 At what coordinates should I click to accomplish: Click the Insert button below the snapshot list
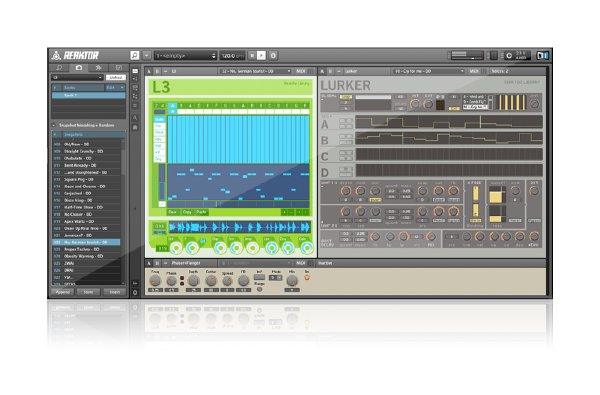(x=114, y=292)
